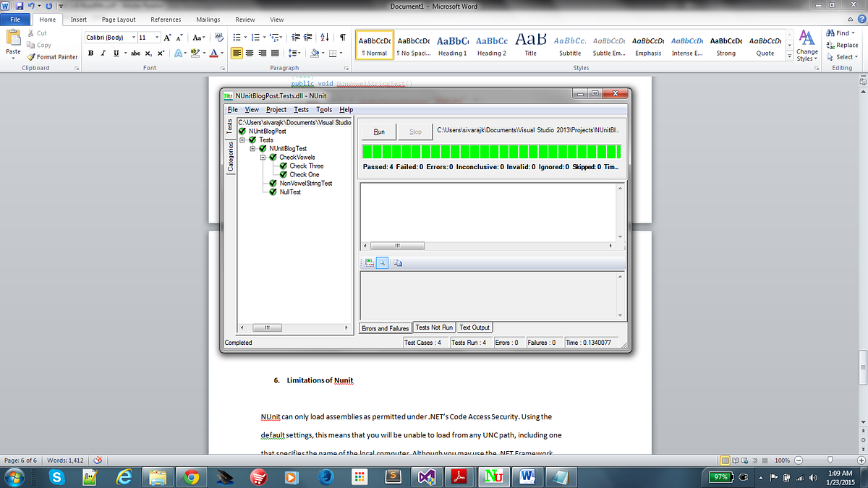The image size is (868, 488).
Task: Decrease paragraph indent
Action: click(x=297, y=38)
